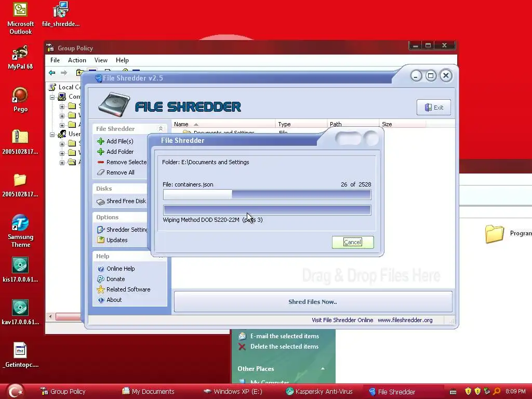Open the MyPal 68 desktop shortcut
The image size is (532, 399).
pyautogui.click(x=20, y=57)
